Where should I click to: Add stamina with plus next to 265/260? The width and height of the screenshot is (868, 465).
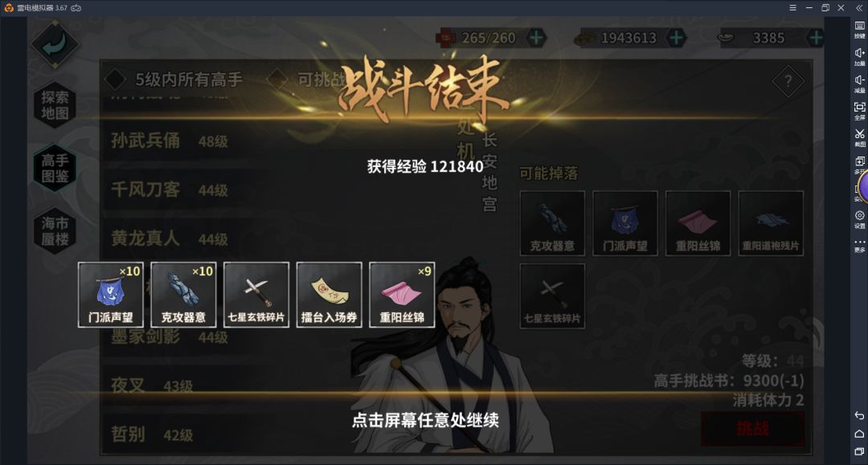536,38
